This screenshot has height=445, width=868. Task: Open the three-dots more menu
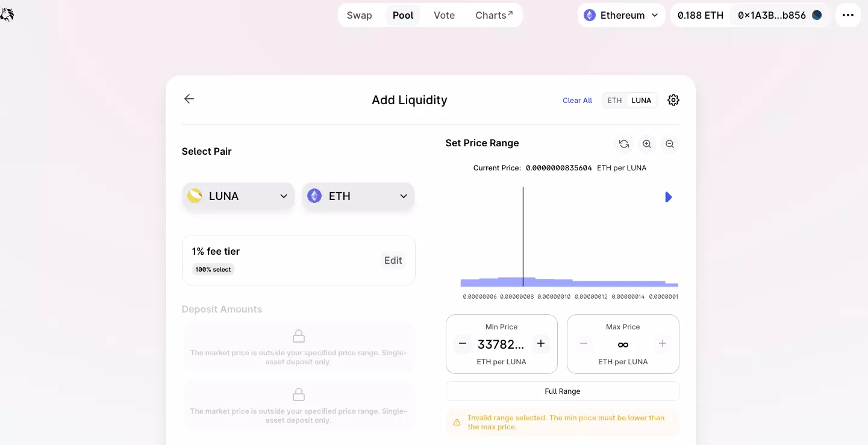coord(848,15)
